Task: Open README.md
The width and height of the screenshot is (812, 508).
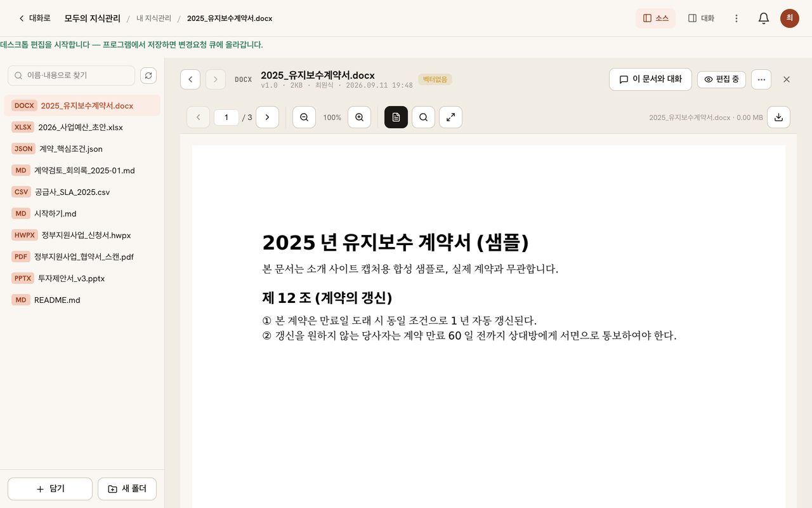Action: 82,300
